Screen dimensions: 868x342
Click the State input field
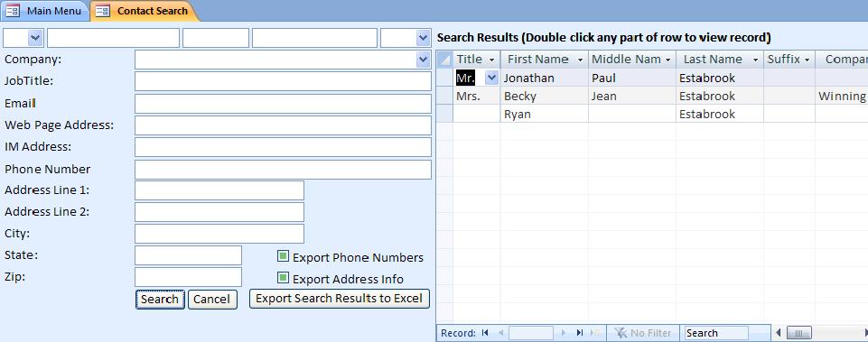[x=188, y=255]
